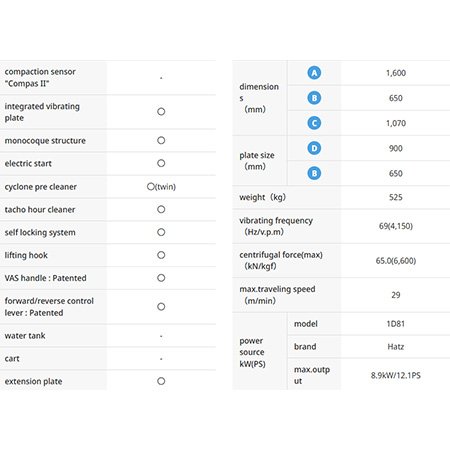Select the VAS handle Patented circle indicator
The width and height of the screenshot is (450, 450).
(x=161, y=278)
